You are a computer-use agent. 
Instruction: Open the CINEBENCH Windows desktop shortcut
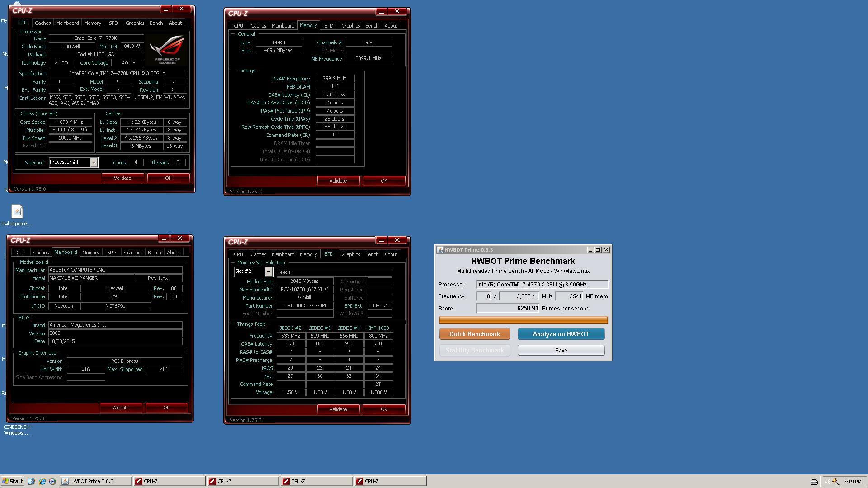click(17, 430)
